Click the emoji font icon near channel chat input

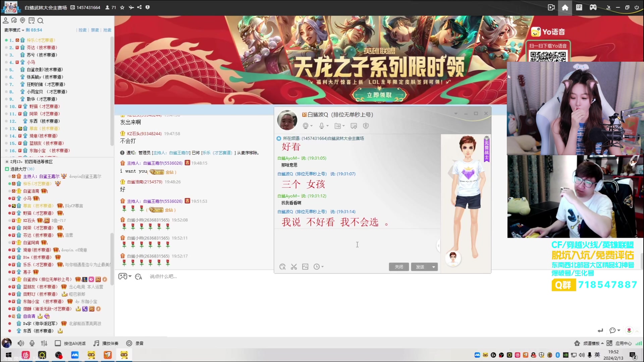(x=139, y=277)
